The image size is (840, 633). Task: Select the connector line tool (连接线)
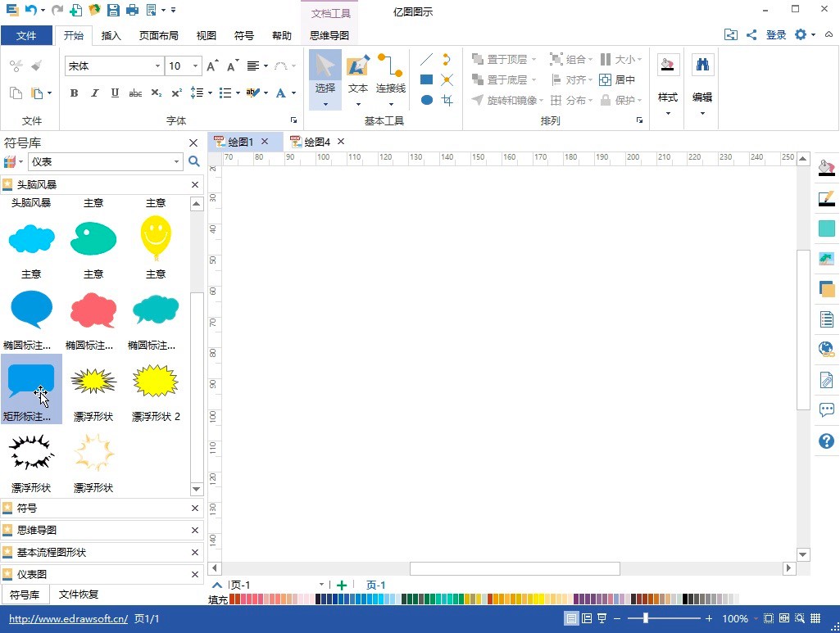pyautogui.click(x=390, y=74)
